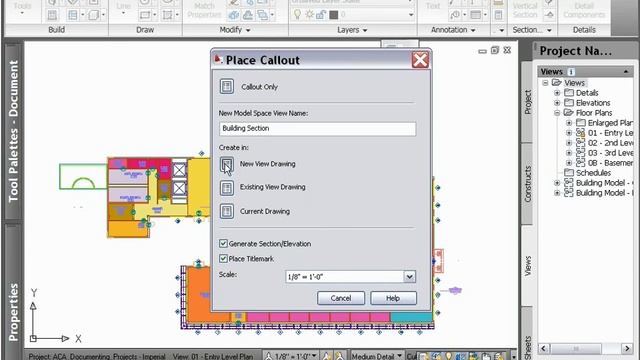Toggle Generate Section/Elevation checkbox
640x360 pixels.
pos(223,244)
